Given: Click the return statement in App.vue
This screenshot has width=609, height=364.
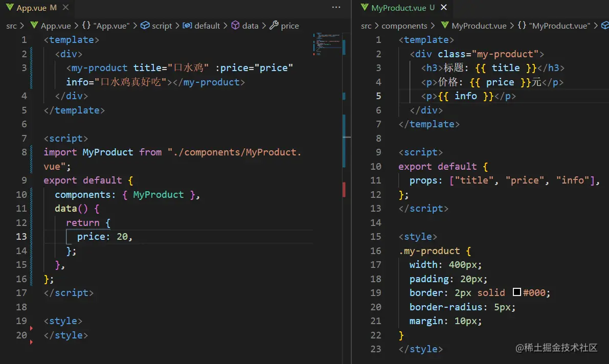Looking at the screenshot, I should click(88, 222).
